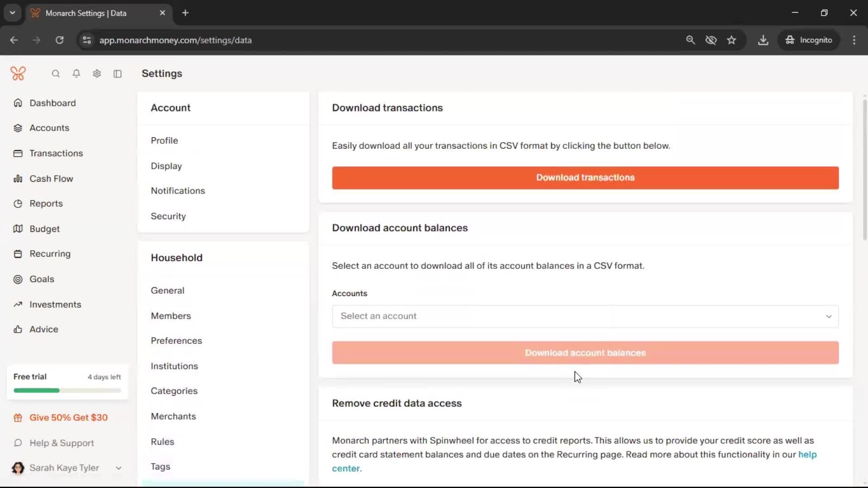Open search with magnifier icon
The width and height of the screenshot is (868, 488).
56,74
